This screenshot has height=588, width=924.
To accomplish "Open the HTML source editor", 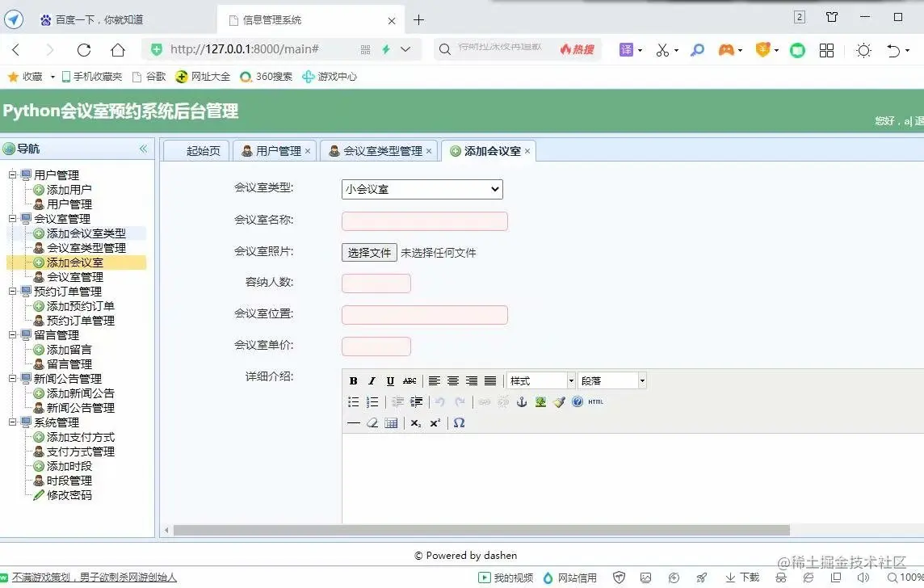I will point(596,401).
